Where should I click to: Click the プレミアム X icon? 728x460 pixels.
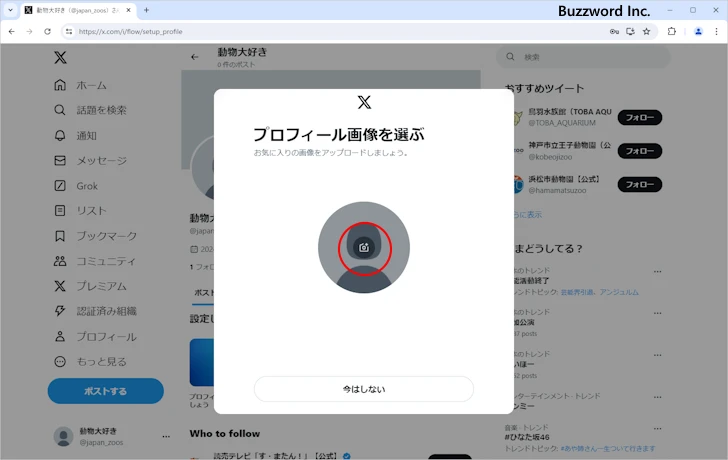click(60, 286)
